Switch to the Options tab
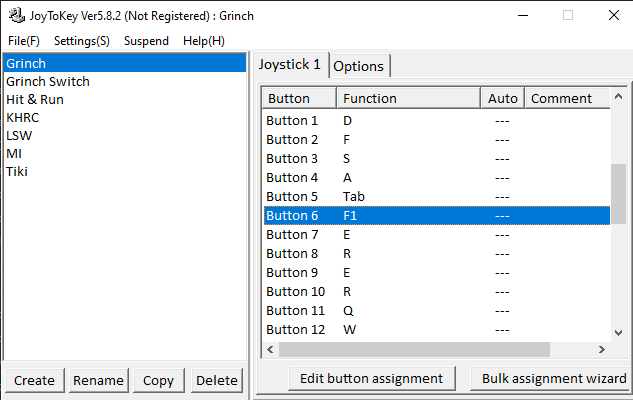The image size is (633, 400). point(359,66)
